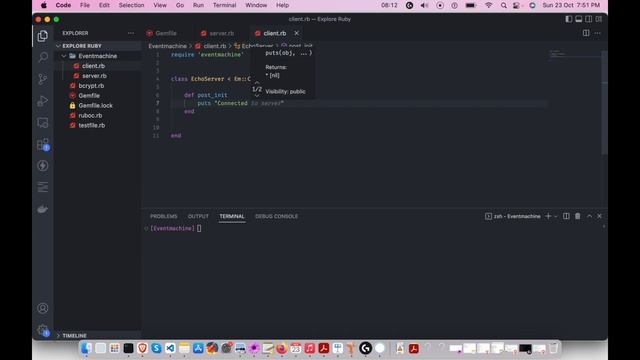Screen dimensions: 640x360
Task: Close the client.rb editor tab
Action: pyautogui.click(x=297, y=33)
